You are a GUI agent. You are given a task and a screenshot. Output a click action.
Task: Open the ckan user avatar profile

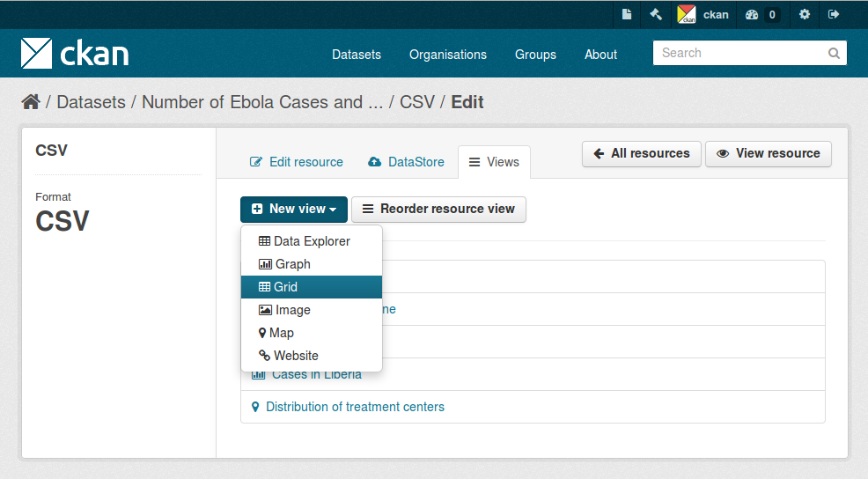[x=687, y=14]
